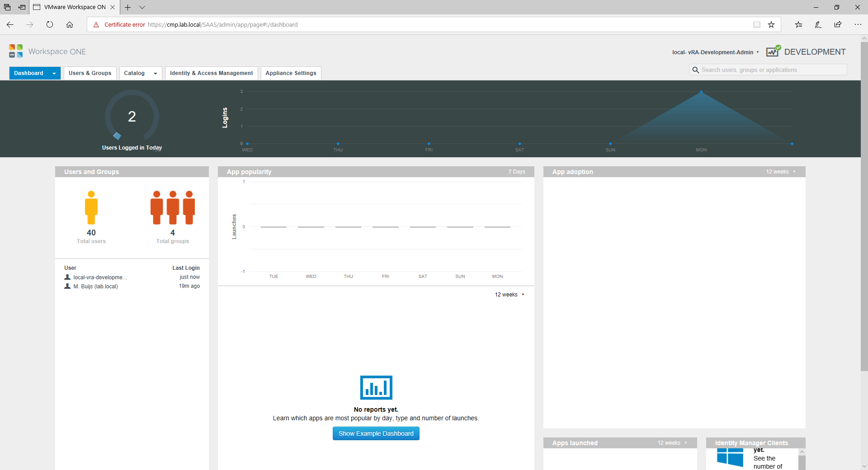Open the local-vra-developme user link
868x470 pixels.
[100, 277]
